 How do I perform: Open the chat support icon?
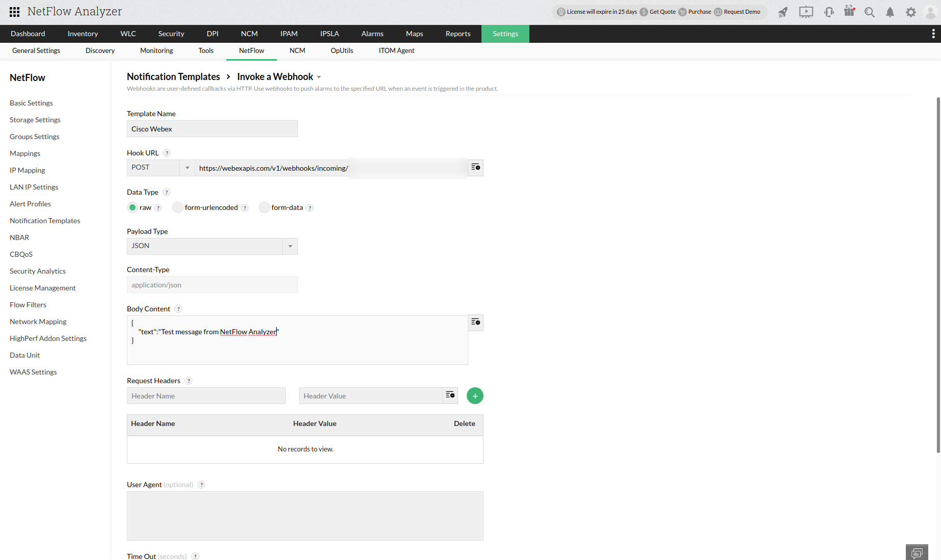coord(917,553)
